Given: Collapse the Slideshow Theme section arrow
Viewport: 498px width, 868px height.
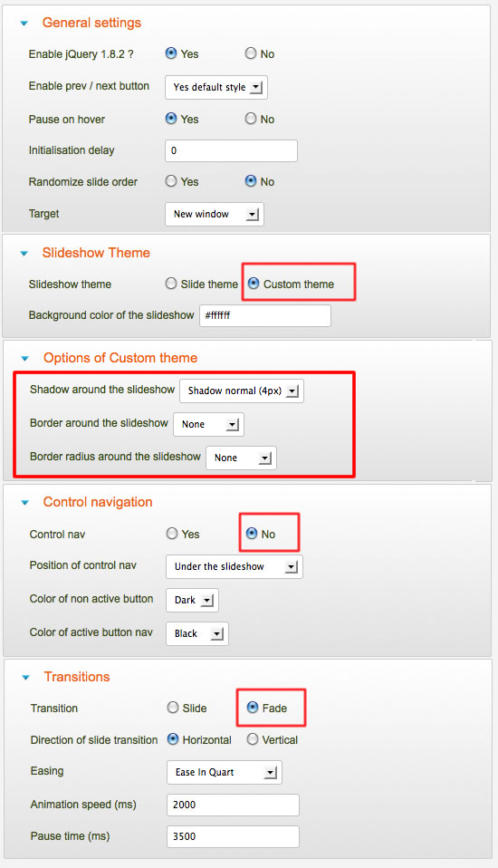Looking at the screenshot, I should (x=24, y=254).
